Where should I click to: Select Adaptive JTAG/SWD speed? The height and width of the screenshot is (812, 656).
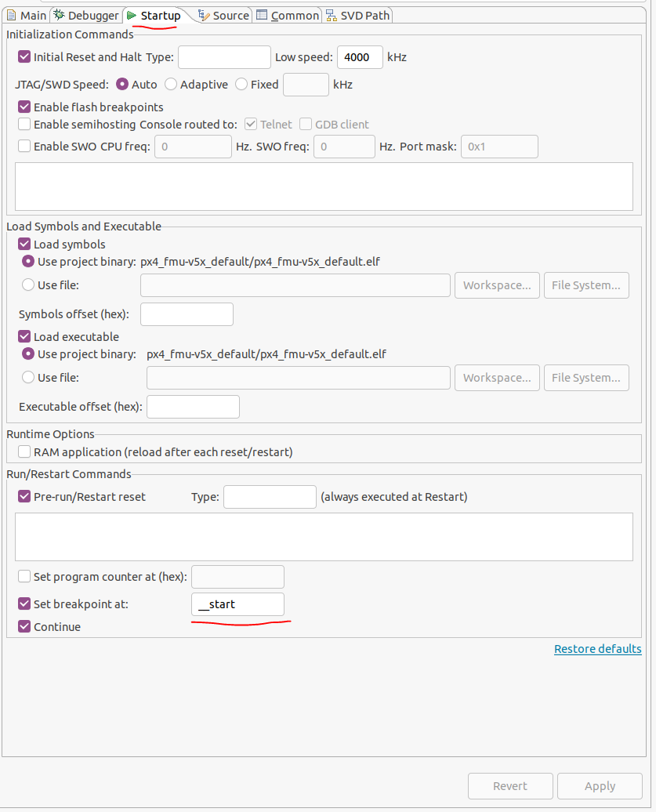[170, 85]
